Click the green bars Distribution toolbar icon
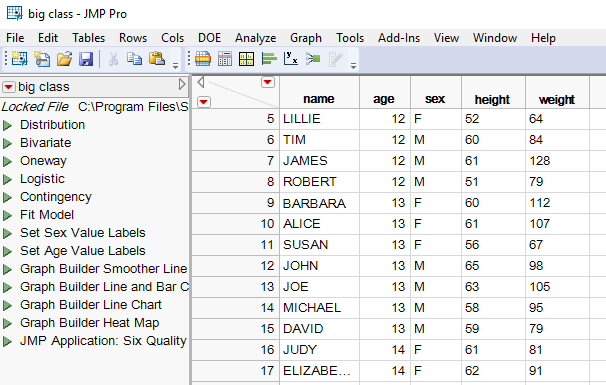This screenshot has height=385, width=606. [x=269, y=59]
